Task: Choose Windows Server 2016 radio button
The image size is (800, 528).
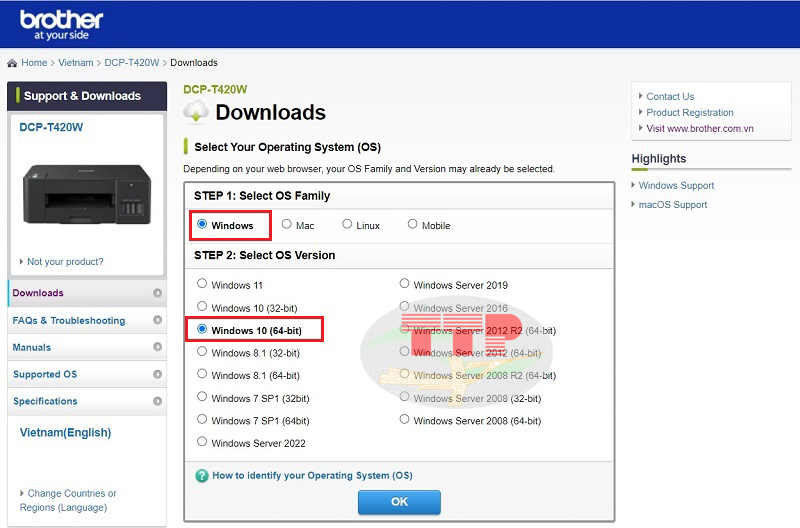Action: [x=404, y=306]
